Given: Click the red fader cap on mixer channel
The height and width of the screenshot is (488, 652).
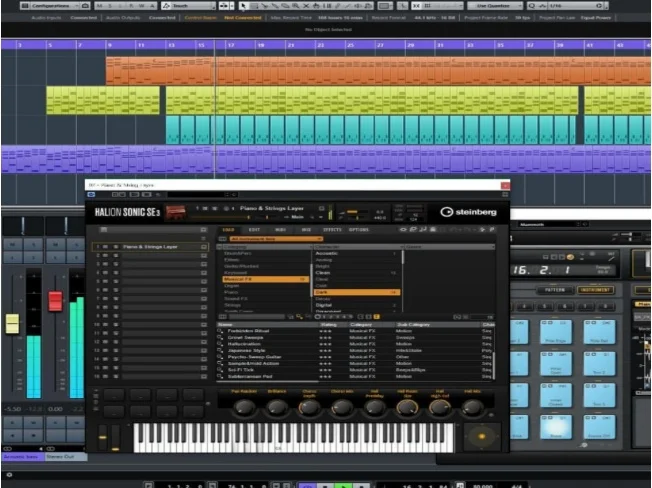Looking at the screenshot, I should point(55,301).
